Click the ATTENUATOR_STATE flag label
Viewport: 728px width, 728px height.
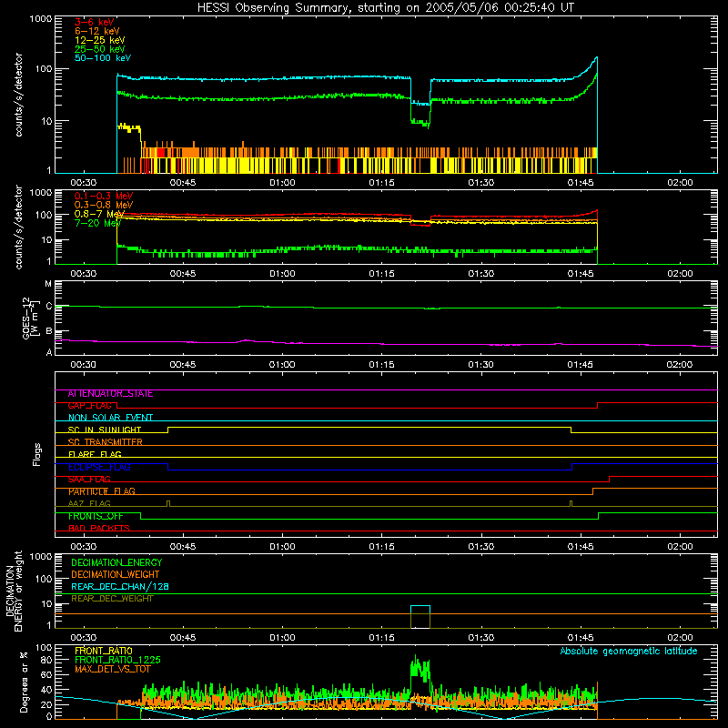[x=110, y=394]
